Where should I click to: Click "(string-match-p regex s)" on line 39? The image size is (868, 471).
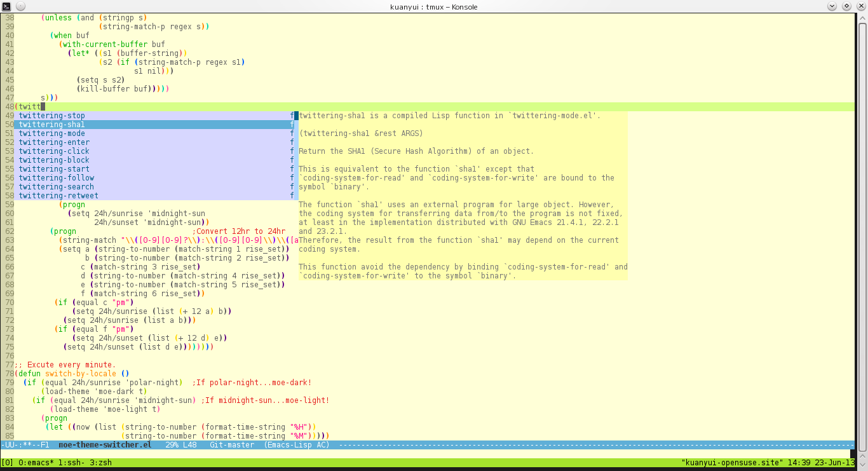point(152,27)
